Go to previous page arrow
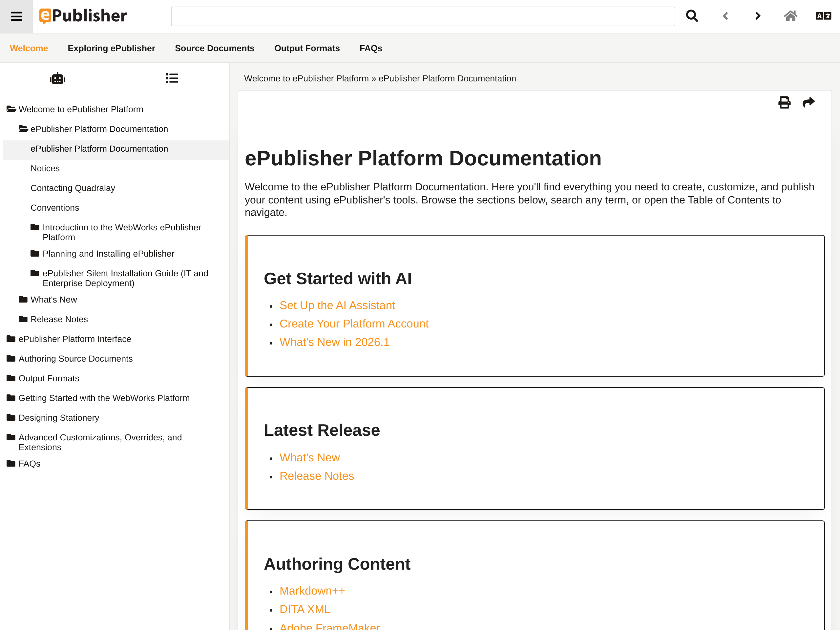Viewport: 840px width, 630px height. point(725,16)
